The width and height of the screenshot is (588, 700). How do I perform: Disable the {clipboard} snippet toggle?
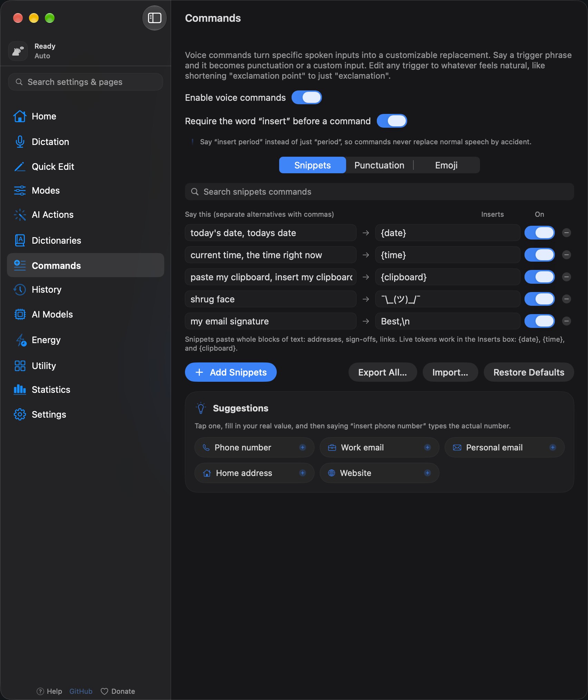point(540,277)
